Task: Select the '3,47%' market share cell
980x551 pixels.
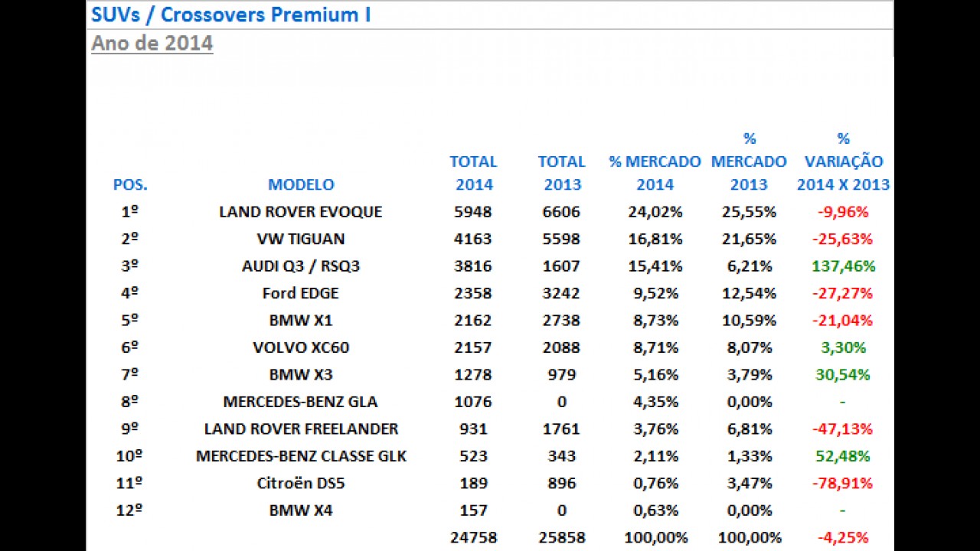Action: coord(749,484)
